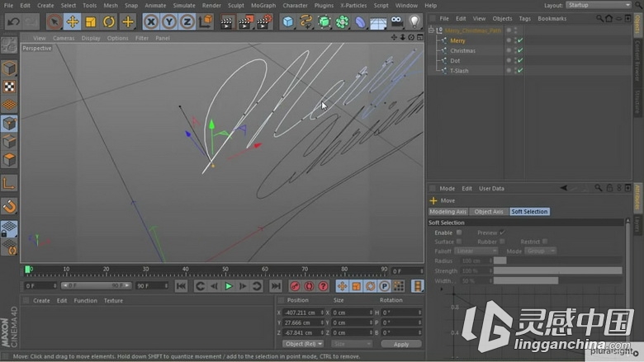Toggle the Restrict checkbox

click(545, 242)
